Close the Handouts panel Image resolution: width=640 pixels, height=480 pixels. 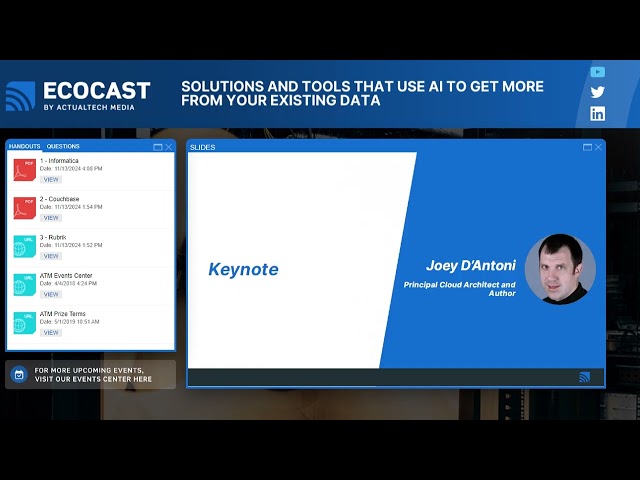[x=169, y=147]
